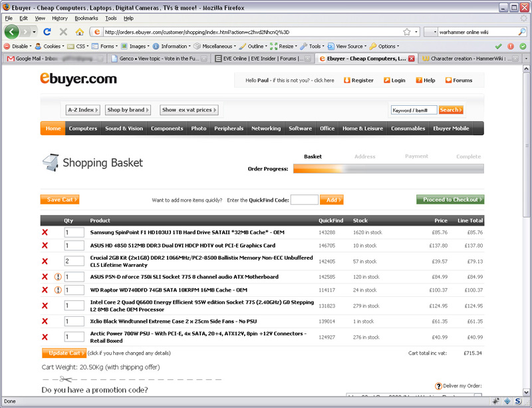Viewport: 532px width, 408px height.
Task: Open Components navigation category
Action: 167,128
